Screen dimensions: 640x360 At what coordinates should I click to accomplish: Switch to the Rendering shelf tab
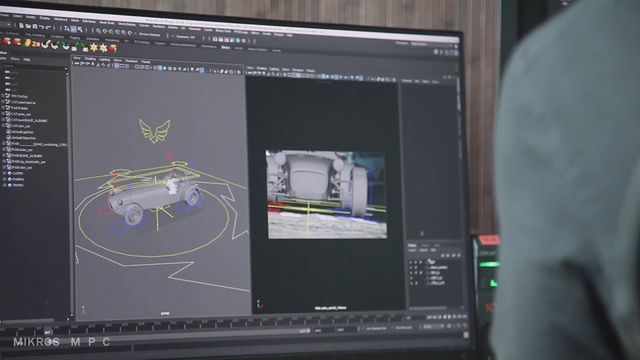pyautogui.click(x=112, y=40)
